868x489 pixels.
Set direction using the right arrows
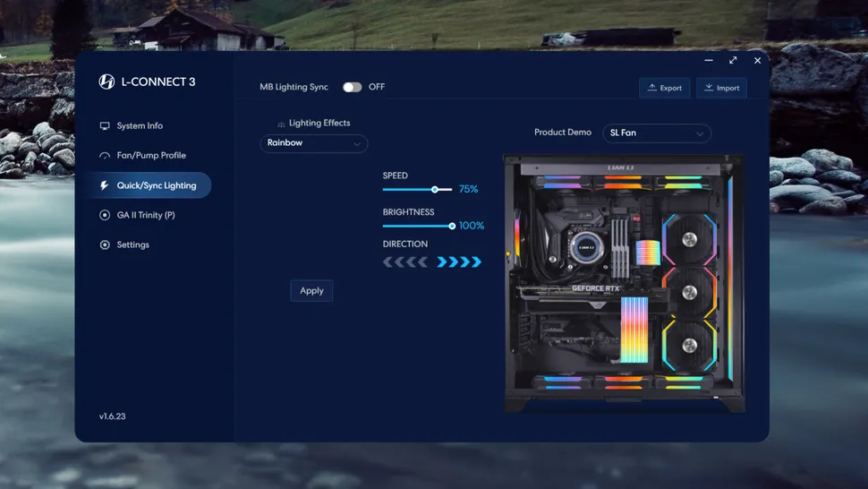(x=459, y=262)
